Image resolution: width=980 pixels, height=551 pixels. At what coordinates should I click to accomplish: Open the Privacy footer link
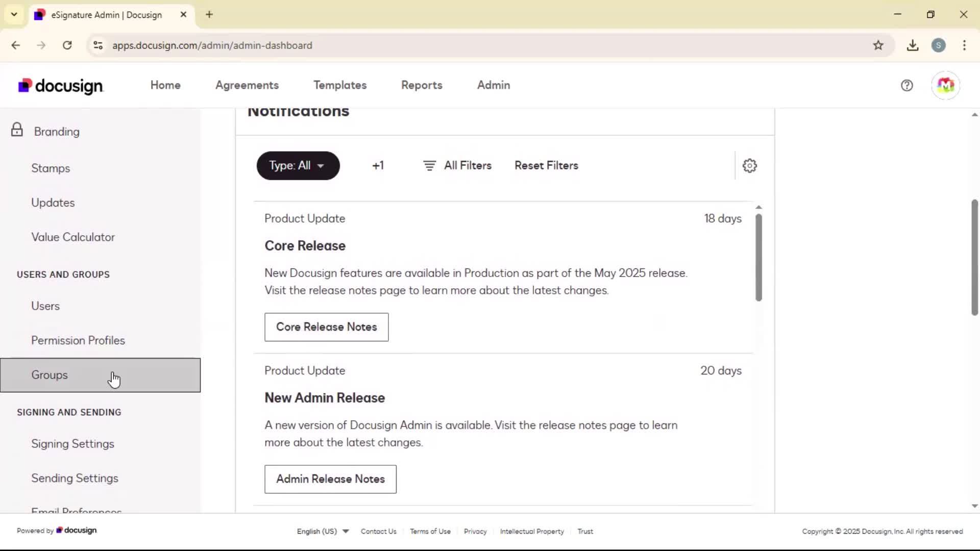coord(475,531)
